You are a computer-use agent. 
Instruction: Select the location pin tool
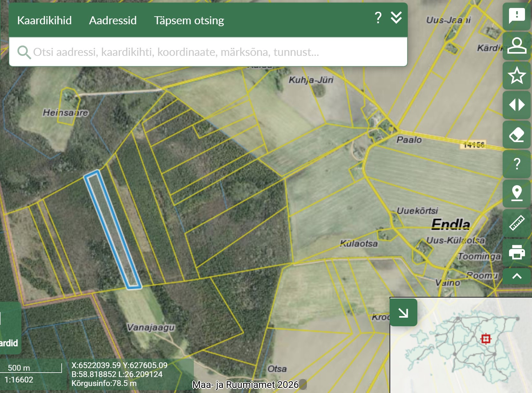tap(516, 193)
